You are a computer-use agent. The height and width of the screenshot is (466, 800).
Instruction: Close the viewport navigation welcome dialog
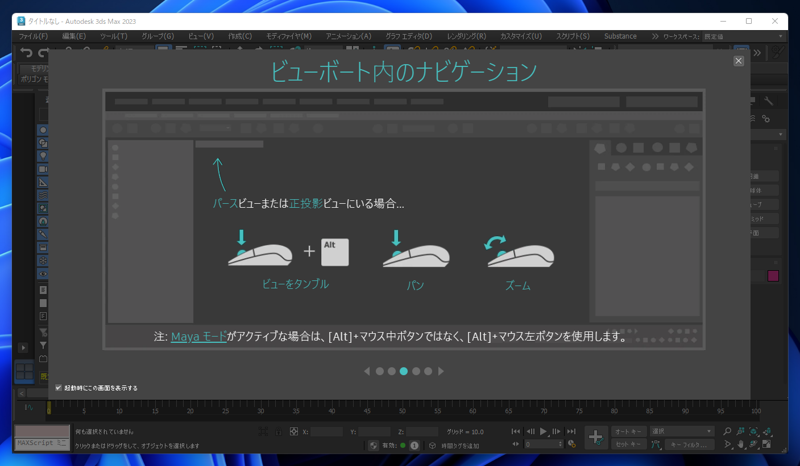(x=738, y=61)
